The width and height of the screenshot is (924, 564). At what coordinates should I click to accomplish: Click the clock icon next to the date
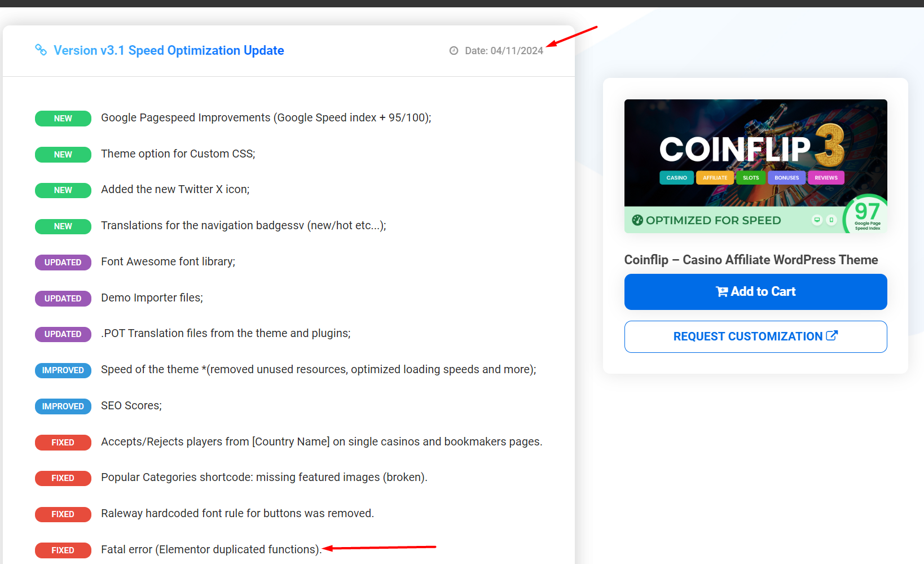[x=454, y=51]
